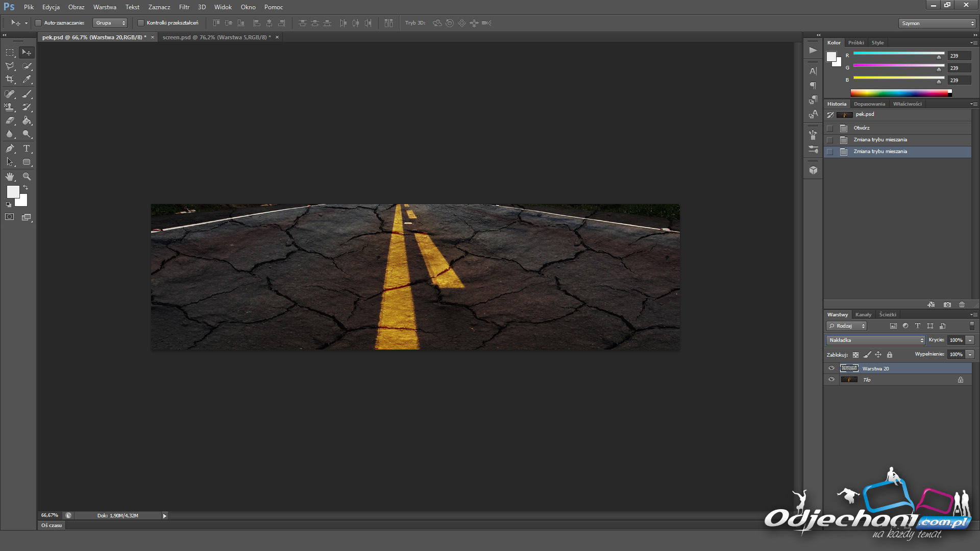
Task: Select the Hand tool
Action: pyautogui.click(x=10, y=177)
